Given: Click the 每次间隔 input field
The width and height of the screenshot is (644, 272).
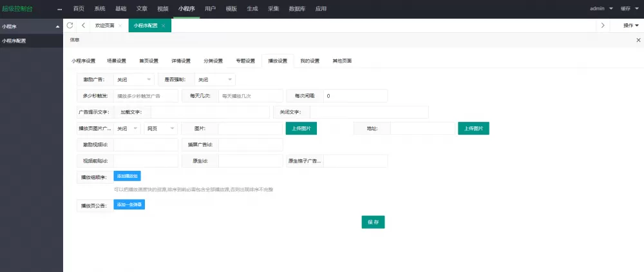Looking at the screenshot, I should 355,95.
